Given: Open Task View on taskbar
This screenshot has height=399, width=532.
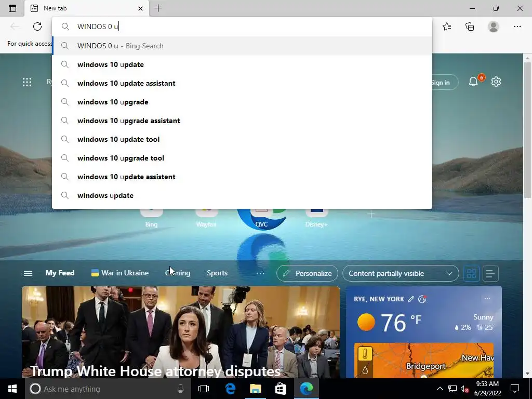Looking at the screenshot, I should coord(204,389).
